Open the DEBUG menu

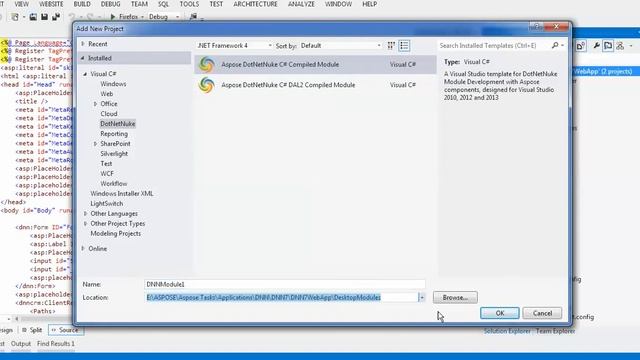click(110, 4)
